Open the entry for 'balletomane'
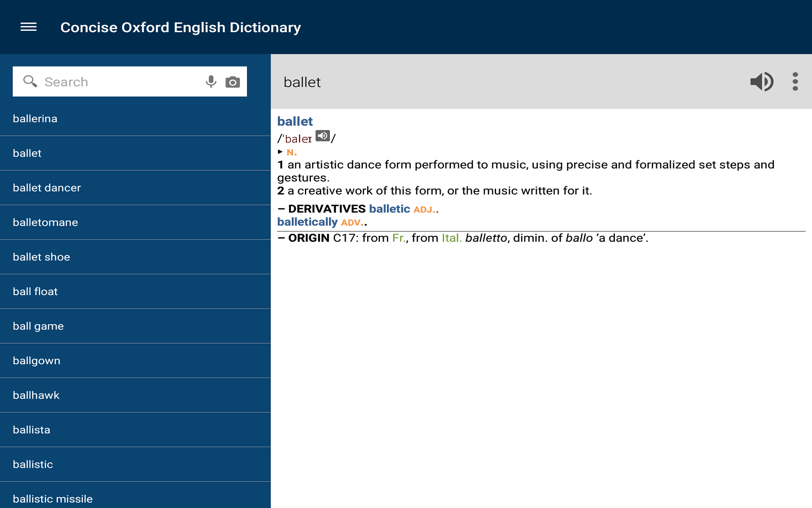Viewport: 812px width, 508px height. 45,222
